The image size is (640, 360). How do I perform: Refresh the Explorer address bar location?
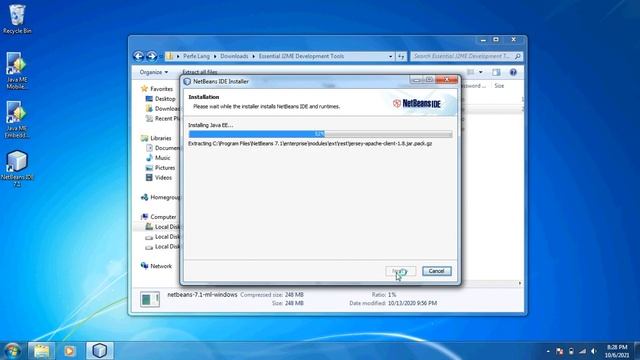[x=402, y=56]
